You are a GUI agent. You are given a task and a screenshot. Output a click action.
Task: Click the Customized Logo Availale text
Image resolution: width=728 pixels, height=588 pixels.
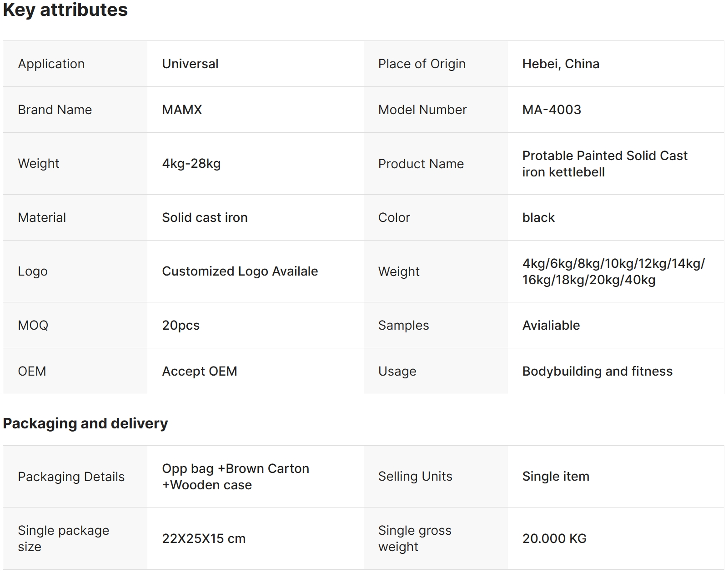pos(240,271)
